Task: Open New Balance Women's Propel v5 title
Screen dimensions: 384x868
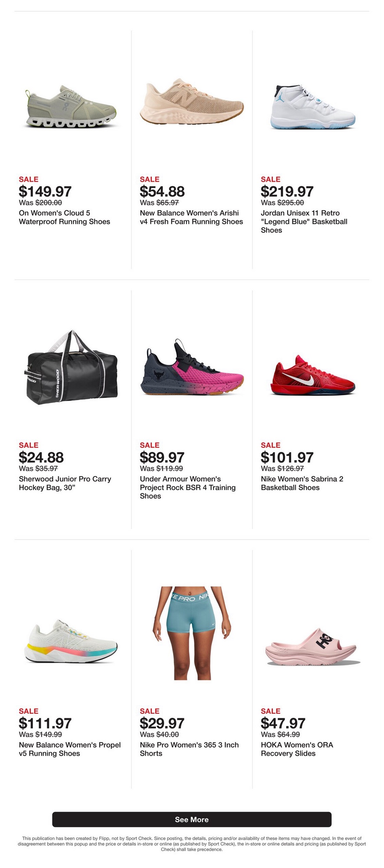Action: pyautogui.click(x=70, y=750)
